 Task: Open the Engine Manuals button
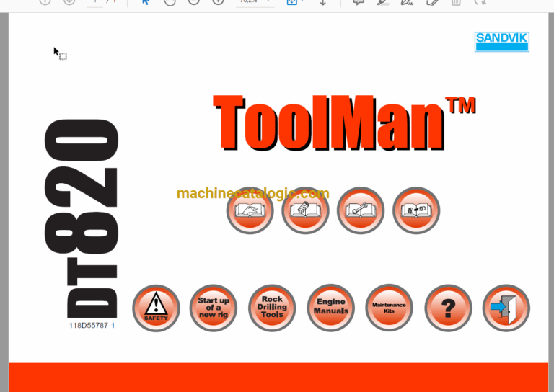[x=330, y=308]
